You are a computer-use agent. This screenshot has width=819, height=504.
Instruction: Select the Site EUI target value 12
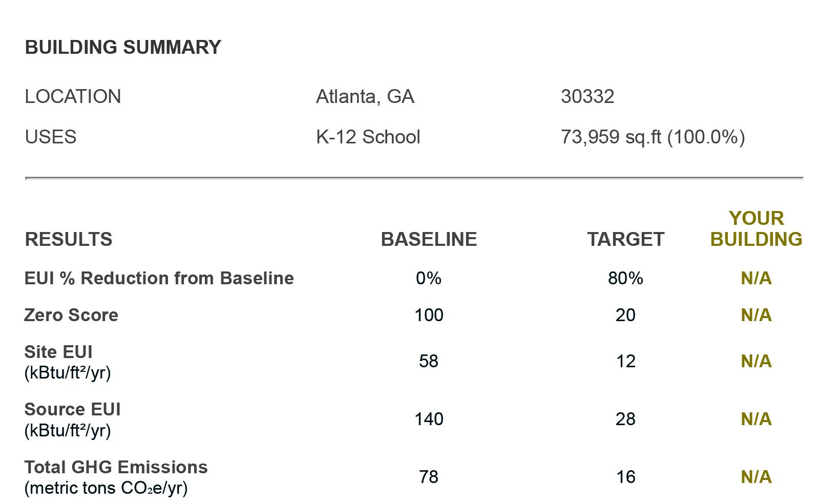625,361
